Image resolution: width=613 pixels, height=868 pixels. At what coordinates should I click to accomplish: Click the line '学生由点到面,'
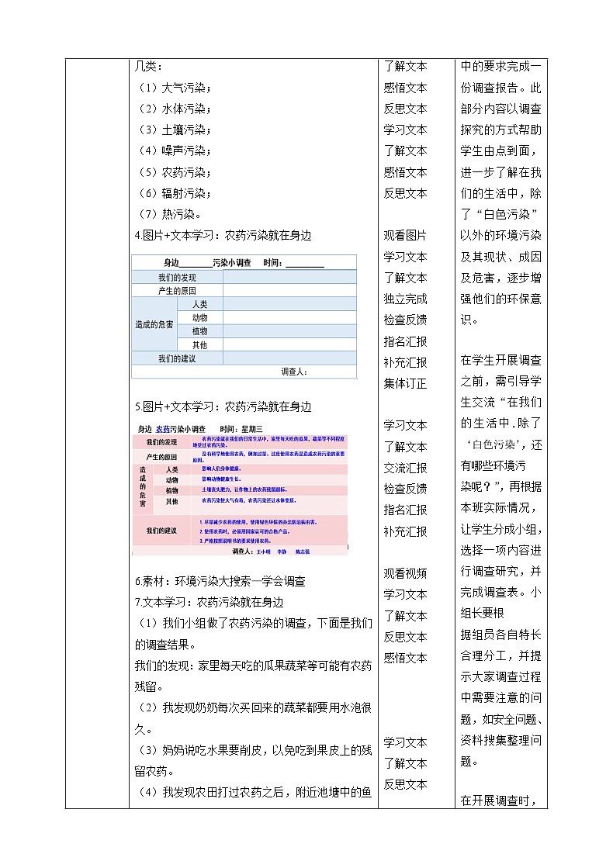(498, 151)
